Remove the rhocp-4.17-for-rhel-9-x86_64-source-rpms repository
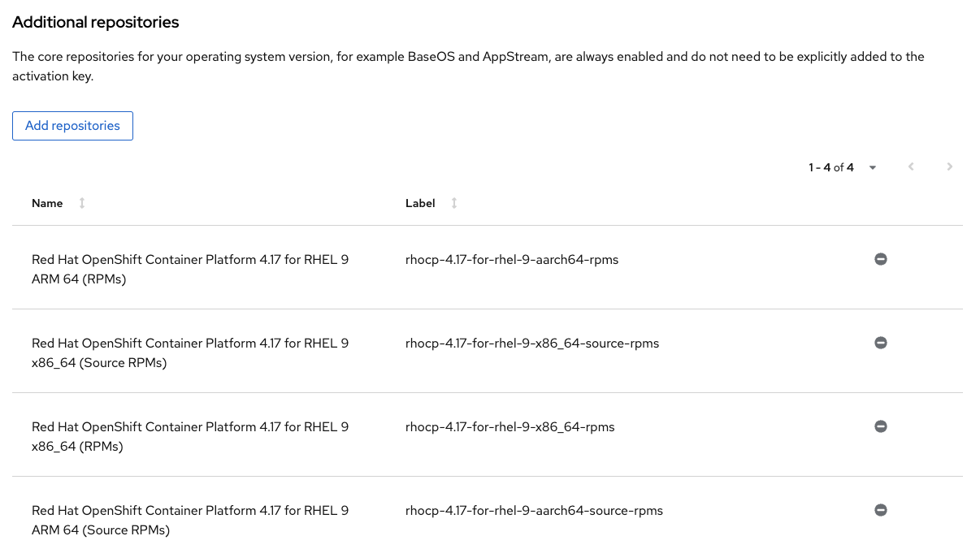Viewport: 980px width, 549px height. (880, 342)
